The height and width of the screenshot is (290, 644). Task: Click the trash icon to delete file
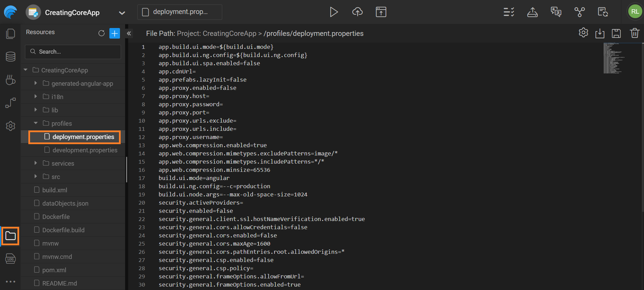pos(634,33)
